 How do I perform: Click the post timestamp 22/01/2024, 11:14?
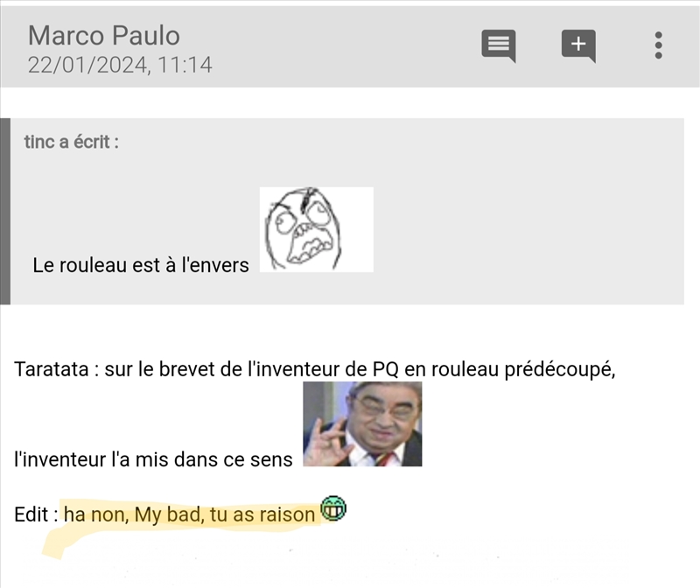pyautogui.click(x=120, y=65)
